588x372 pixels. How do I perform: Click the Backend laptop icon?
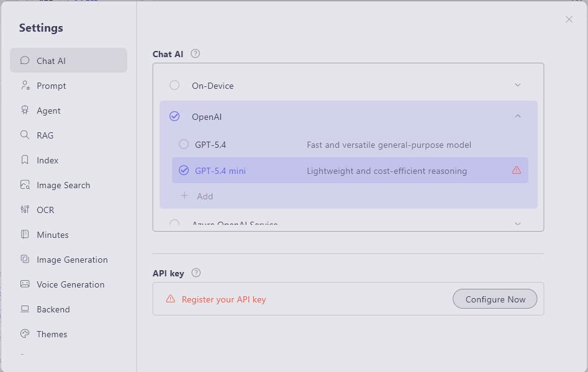25,309
